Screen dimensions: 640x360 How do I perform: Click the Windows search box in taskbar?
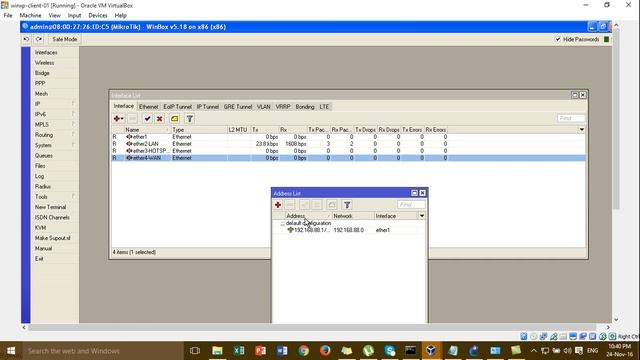click(102, 351)
